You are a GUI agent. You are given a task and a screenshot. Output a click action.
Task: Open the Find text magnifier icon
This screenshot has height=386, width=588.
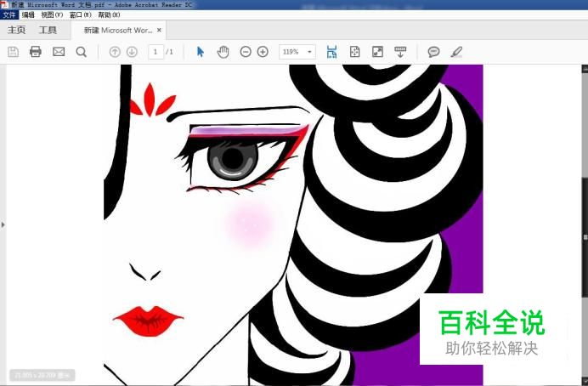(x=82, y=51)
